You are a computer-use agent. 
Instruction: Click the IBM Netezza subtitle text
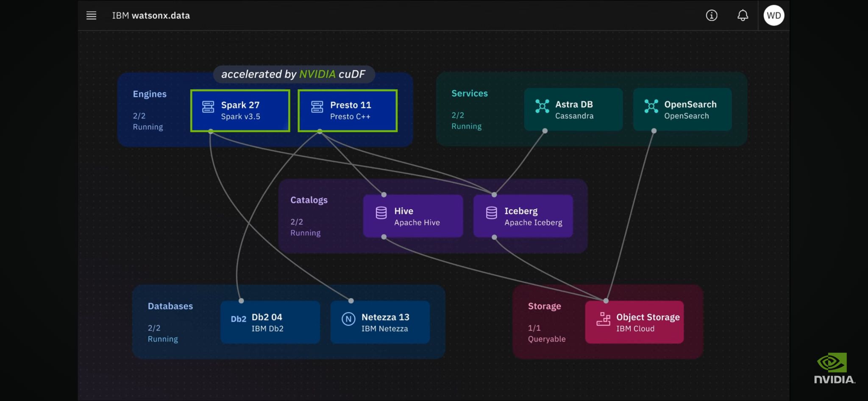385,329
